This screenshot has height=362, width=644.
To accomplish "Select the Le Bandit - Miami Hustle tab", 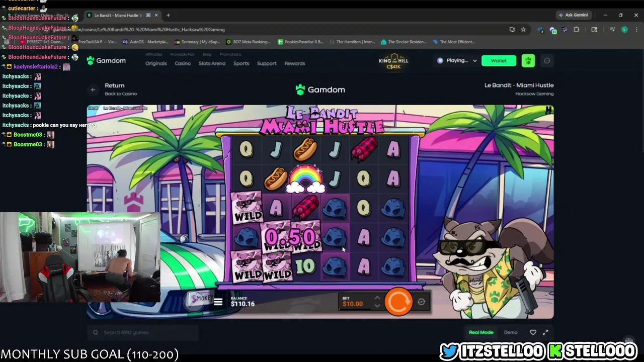I will pyautogui.click(x=123, y=15).
